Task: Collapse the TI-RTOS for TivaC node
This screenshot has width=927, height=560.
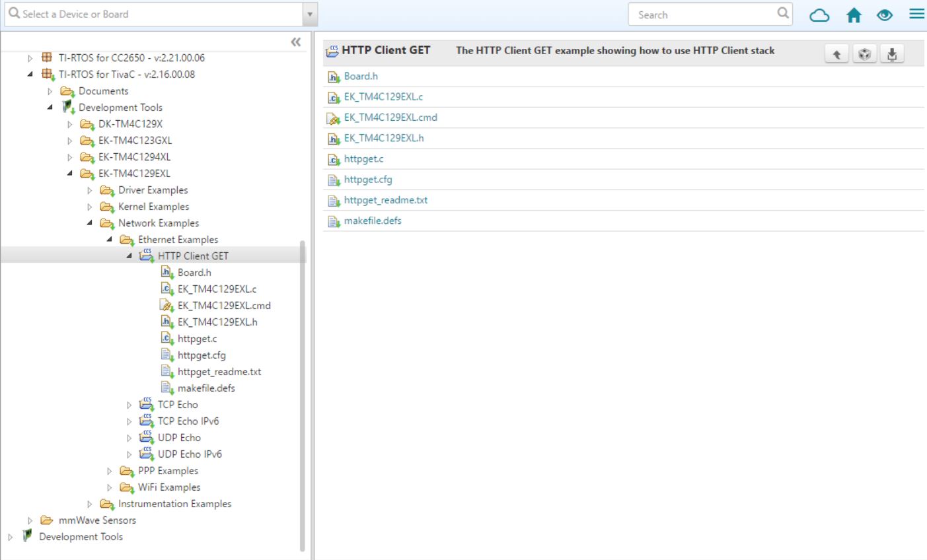Action: click(x=30, y=75)
